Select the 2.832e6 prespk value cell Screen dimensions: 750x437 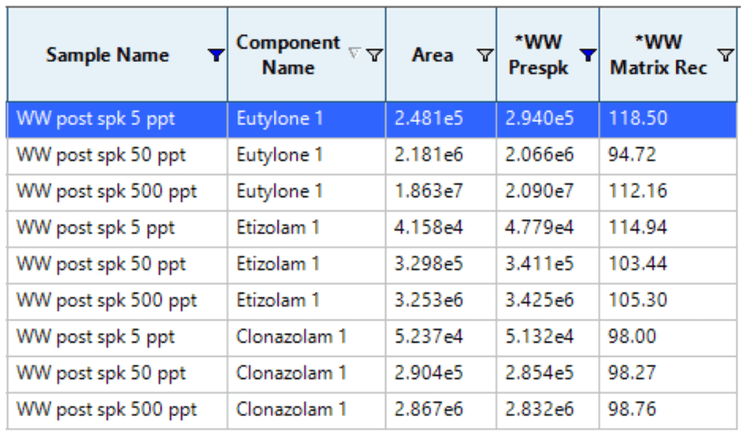pyautogui.click(x=539, y=409)
